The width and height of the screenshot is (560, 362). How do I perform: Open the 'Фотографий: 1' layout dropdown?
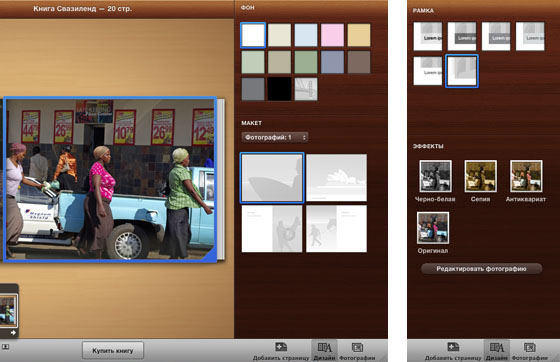click(275, 137)
